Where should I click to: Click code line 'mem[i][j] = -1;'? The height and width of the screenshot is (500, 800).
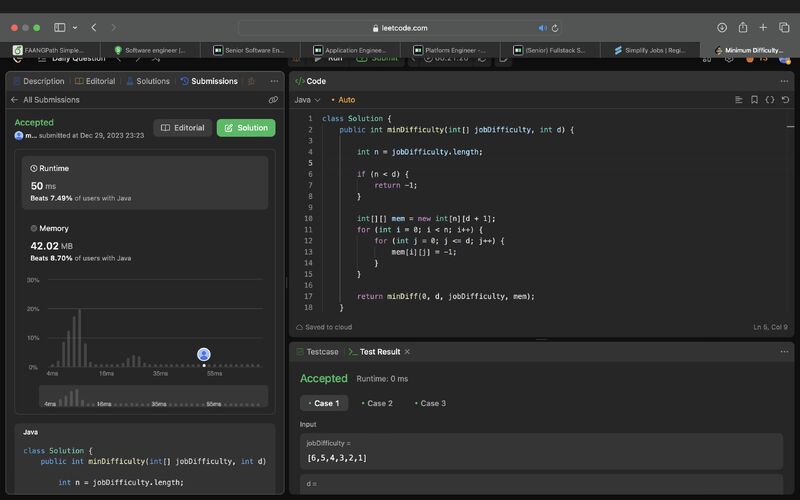[x=423, y=252]
